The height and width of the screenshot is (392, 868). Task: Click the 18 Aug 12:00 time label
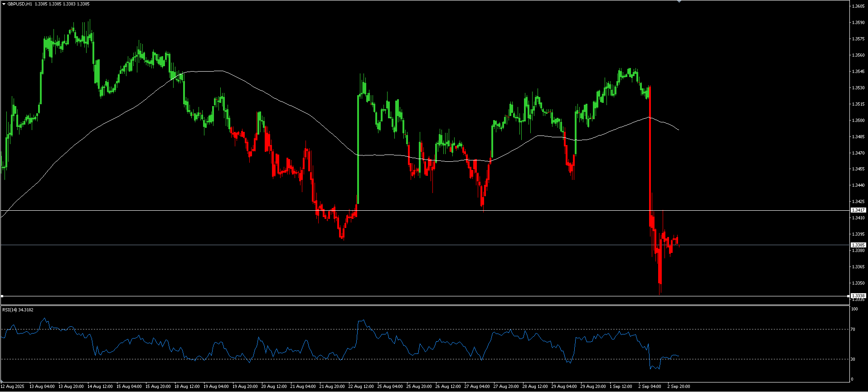tap(187, 387)
